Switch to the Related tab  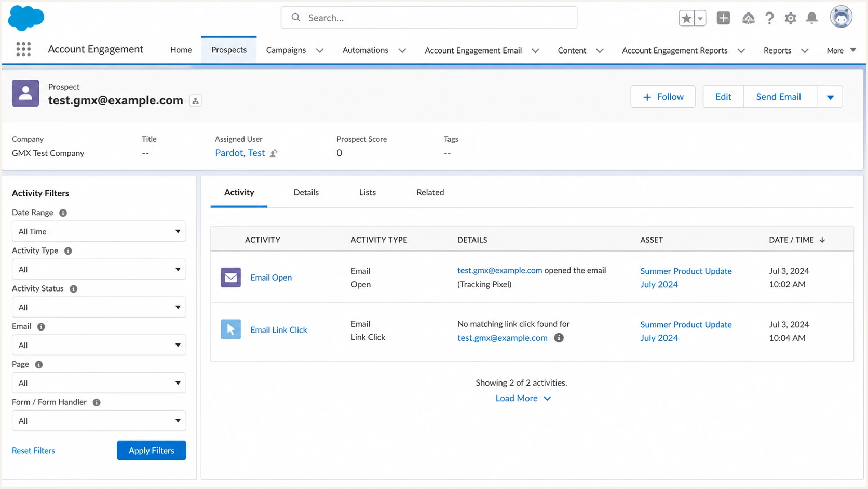430,192
